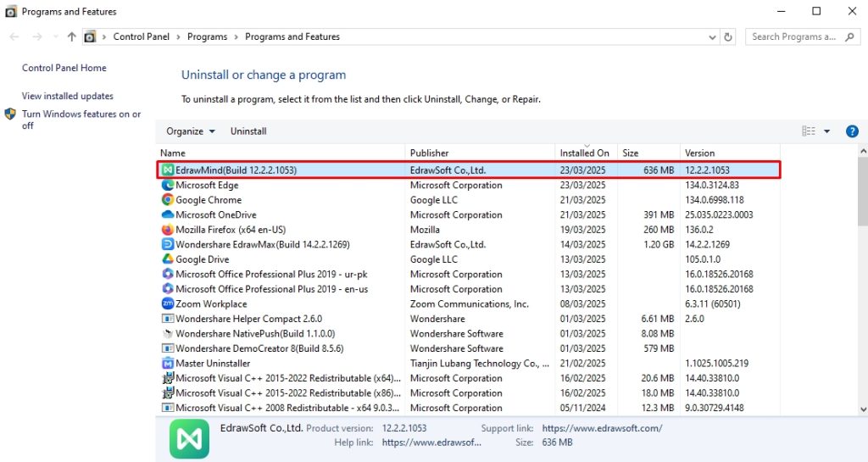Sort list by the Size column header
The height and width of the screenshot is (462, 868).
point(648,153)
